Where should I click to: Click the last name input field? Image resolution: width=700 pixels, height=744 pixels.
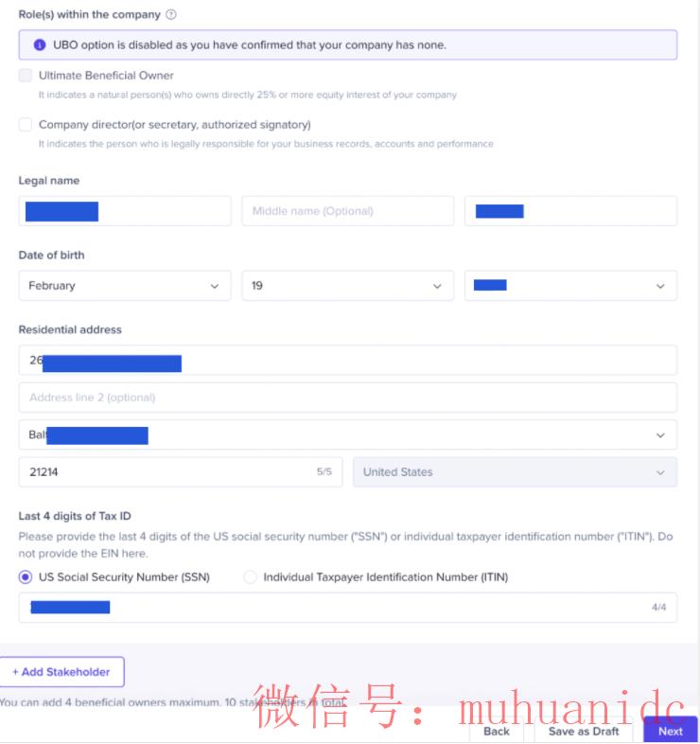tap(570, 211)
